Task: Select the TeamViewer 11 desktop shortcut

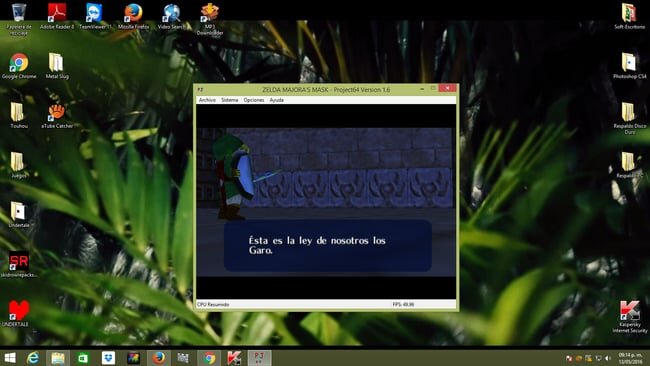Action: click(95, 16)
